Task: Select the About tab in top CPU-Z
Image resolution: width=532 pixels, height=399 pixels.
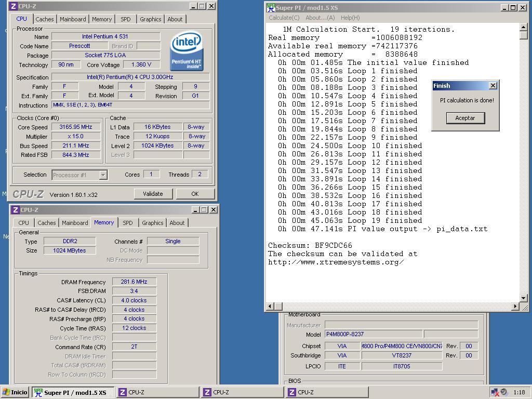Action: click(175, 19)
